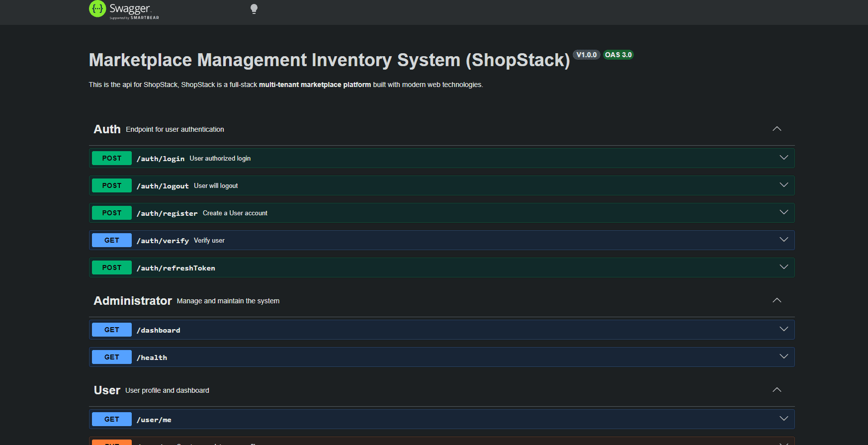Image resolution: width=868 pixels, height=445 pixels.
Task: Click 'Verify user' description text
Action: coord(209,240)
